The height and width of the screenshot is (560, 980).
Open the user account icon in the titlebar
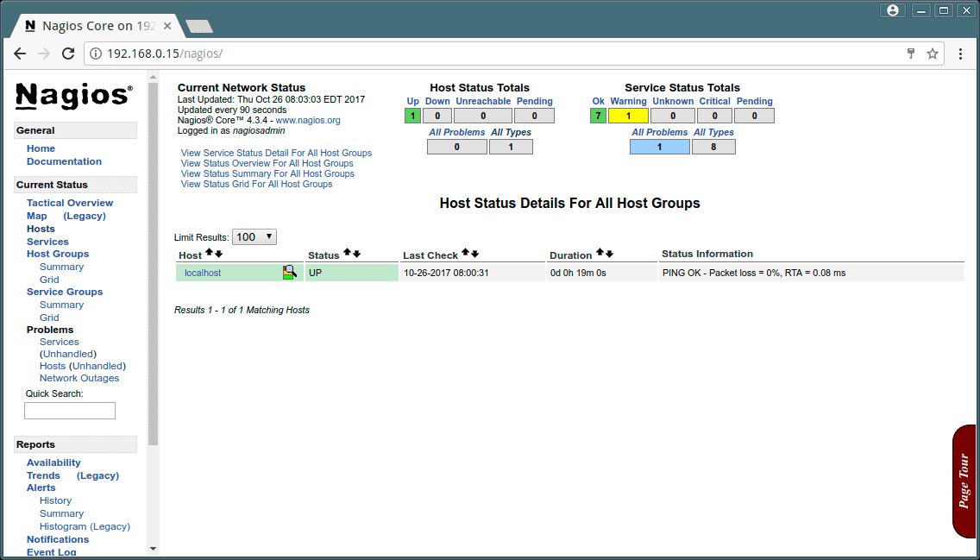point(892,9)
